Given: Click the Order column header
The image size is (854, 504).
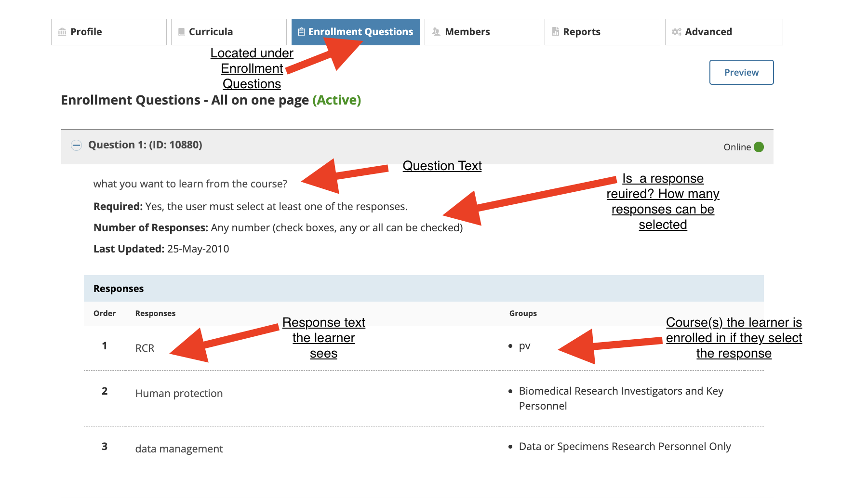Looking at the screenshot, I should [105, 313].
